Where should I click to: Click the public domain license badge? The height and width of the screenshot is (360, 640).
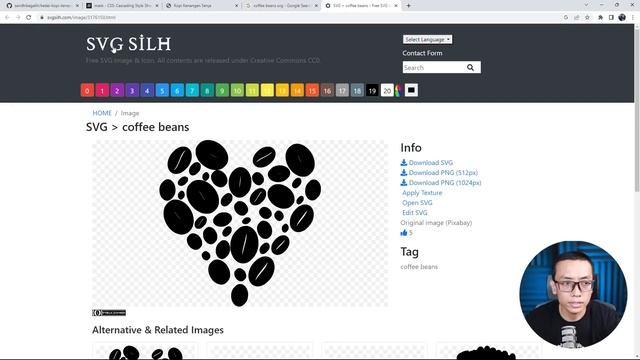(109, 313)
